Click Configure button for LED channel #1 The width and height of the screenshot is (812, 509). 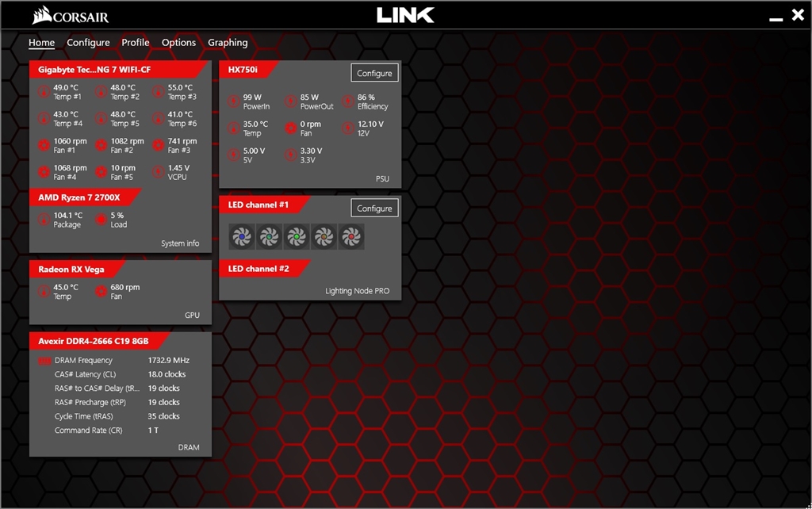(x=374, y=209)
